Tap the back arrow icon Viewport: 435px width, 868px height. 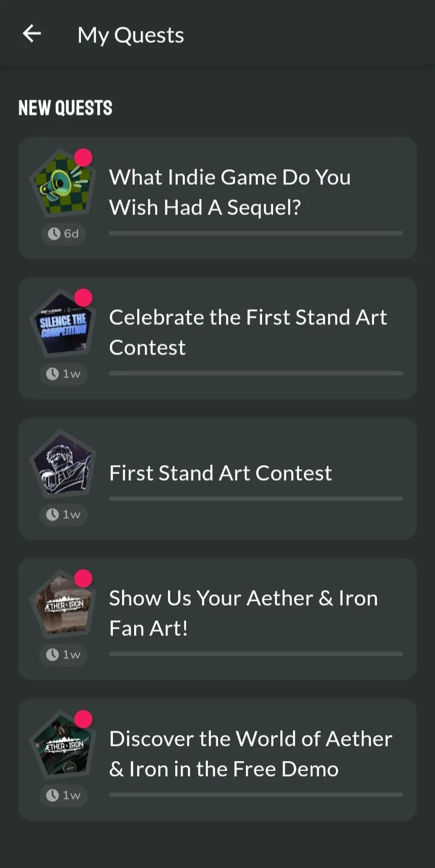pos(31,34)
